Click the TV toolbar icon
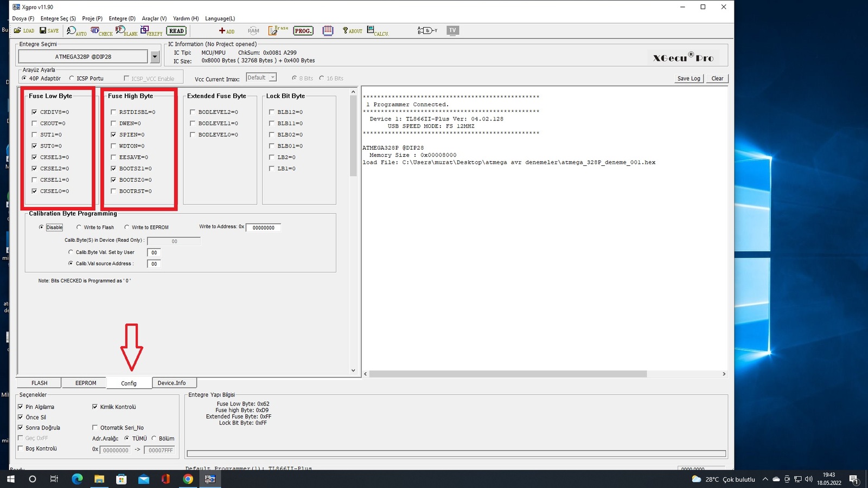Viewport: 868px width, 488px height. (x=453, y=30)
